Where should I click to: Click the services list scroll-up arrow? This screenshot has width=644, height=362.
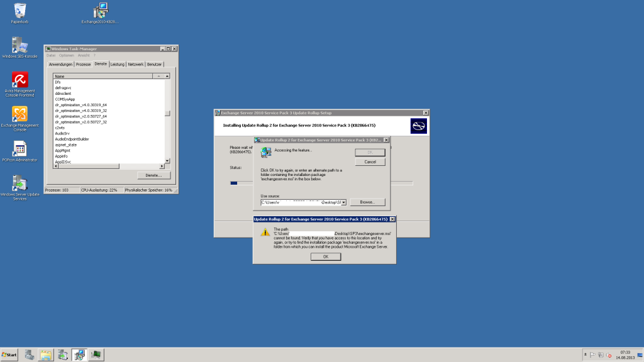click(x=167, y=76)
